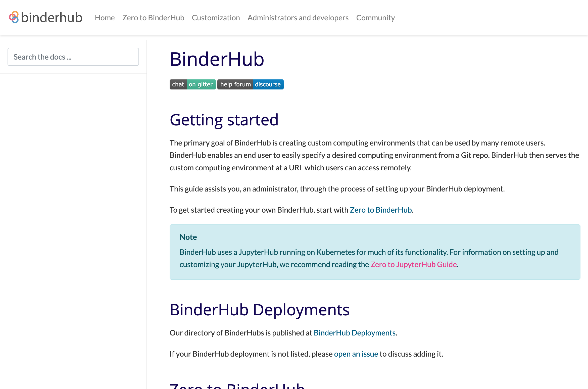Open the Zero to JupyterHub Guide link
The height and width of the screenshot is (389, 588).
click(x=414, y=264)
